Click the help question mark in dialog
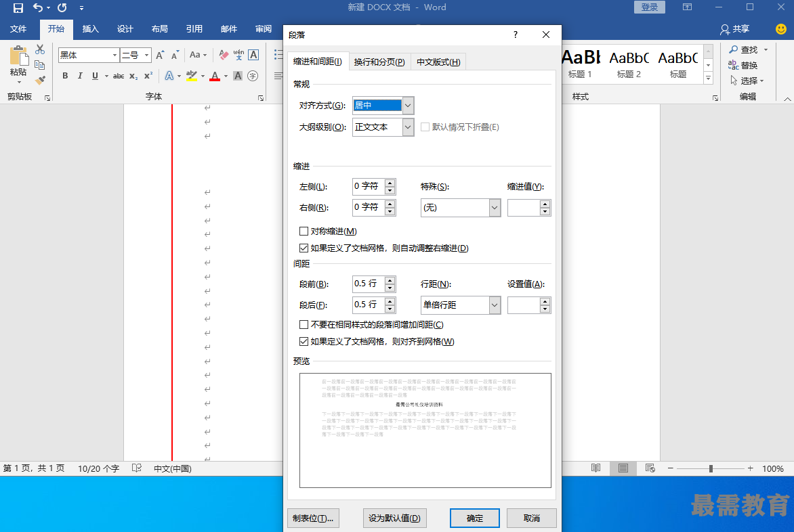This screenshot has width=794, height=532. point(516,35)
